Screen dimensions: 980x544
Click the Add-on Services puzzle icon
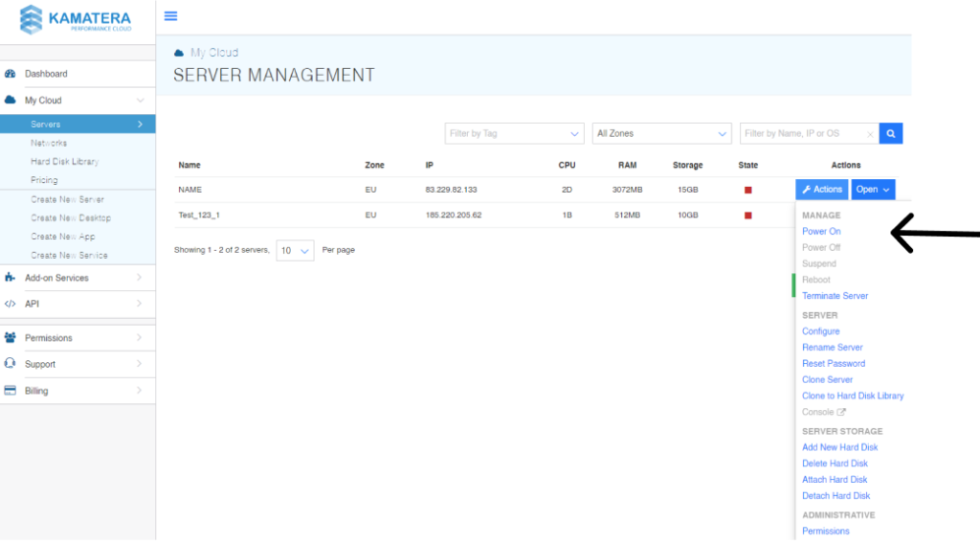point(11,278)
